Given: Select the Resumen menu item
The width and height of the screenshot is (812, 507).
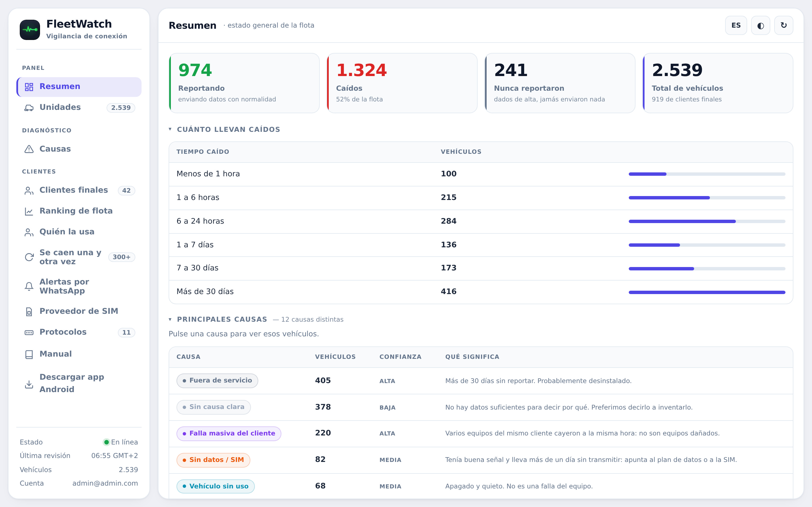Looking at the screenshot, I should pyautogui.click(x=79, y=87).
